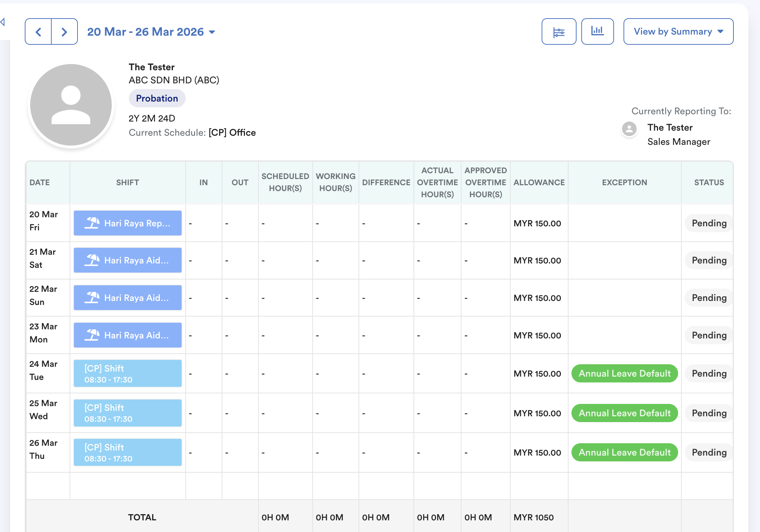Click the umbrella icon on 22 Mar holiday

click(92, 298)
